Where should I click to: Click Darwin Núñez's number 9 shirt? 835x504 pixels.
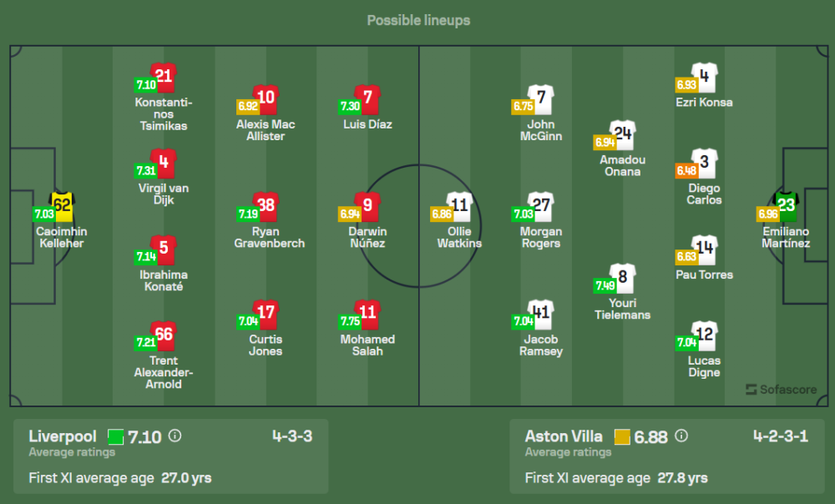click(367, 205)
